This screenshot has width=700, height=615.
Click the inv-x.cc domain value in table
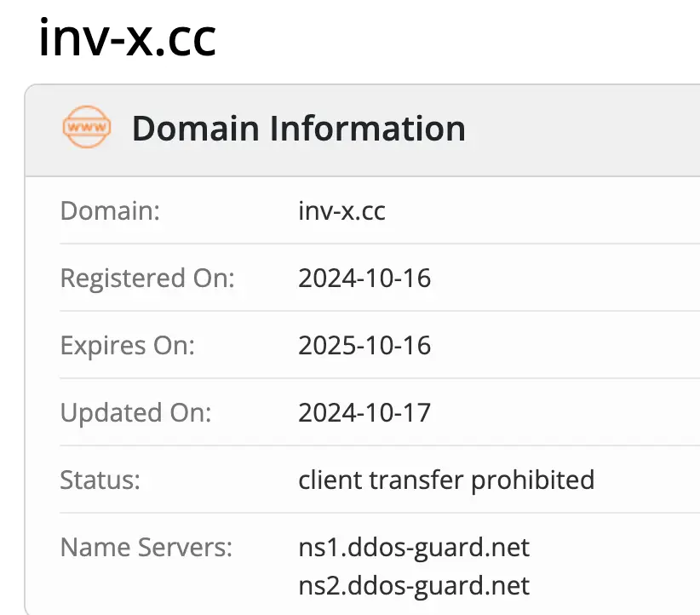click(341, 210)
